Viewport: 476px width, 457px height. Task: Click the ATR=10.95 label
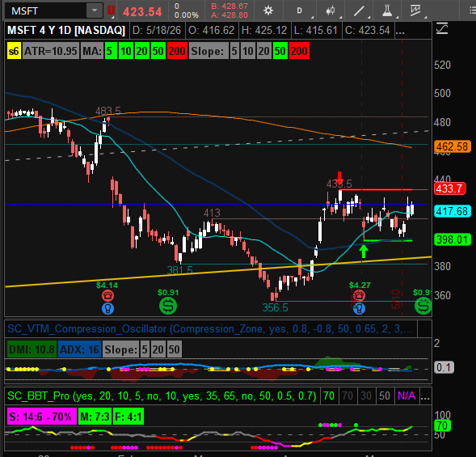[51, 51]
